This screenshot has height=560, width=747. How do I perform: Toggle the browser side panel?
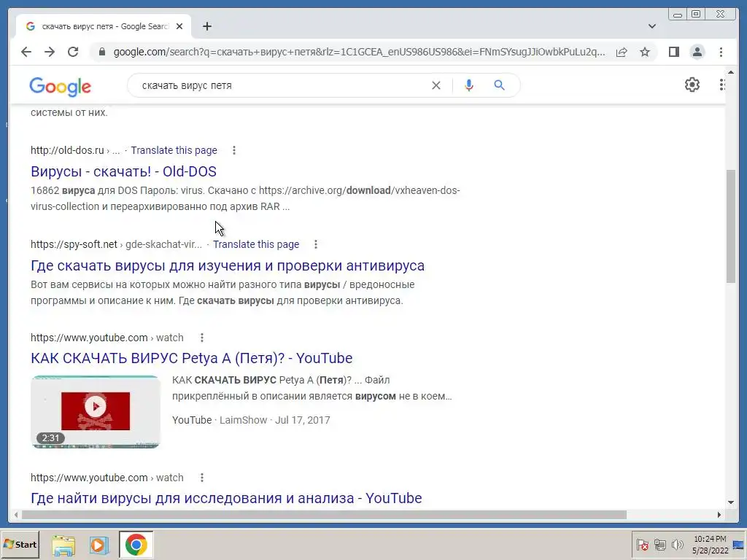[x=673, y=52]
